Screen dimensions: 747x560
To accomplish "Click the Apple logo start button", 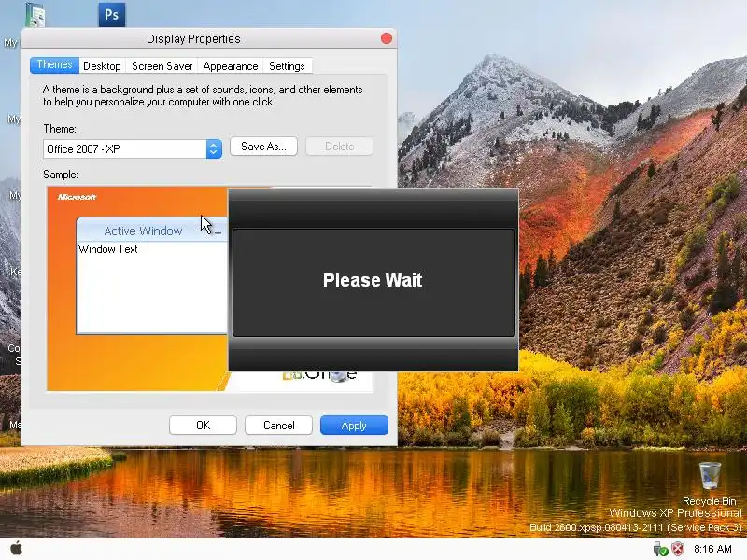I will click(16, 548).
